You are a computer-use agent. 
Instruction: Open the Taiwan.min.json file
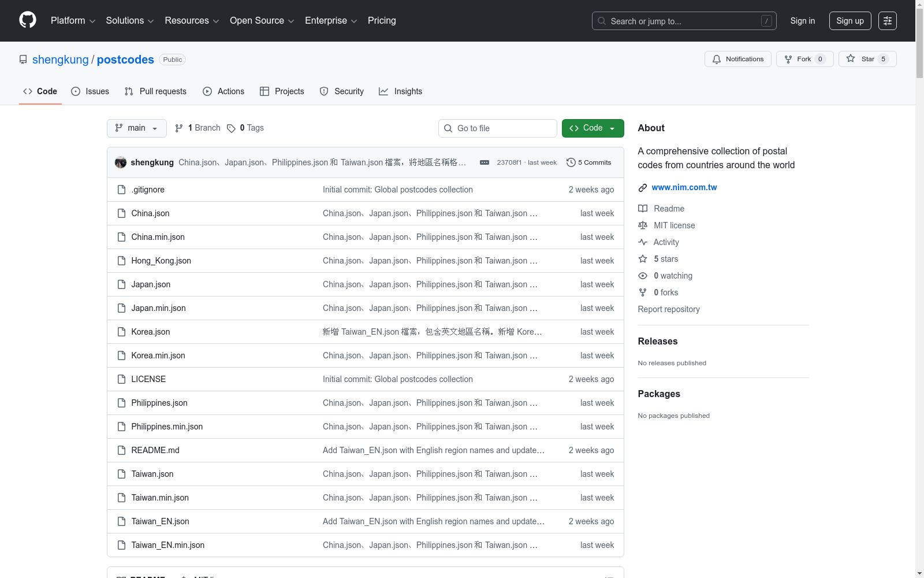tap(160, 498)
